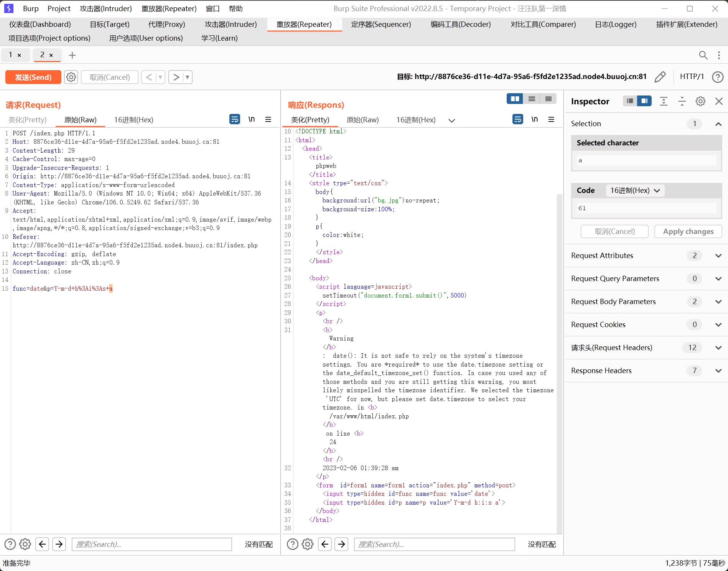Screen dimensions: 728x571
Task: Switch to top-bottom request/response layout
Action: [532, 99]
